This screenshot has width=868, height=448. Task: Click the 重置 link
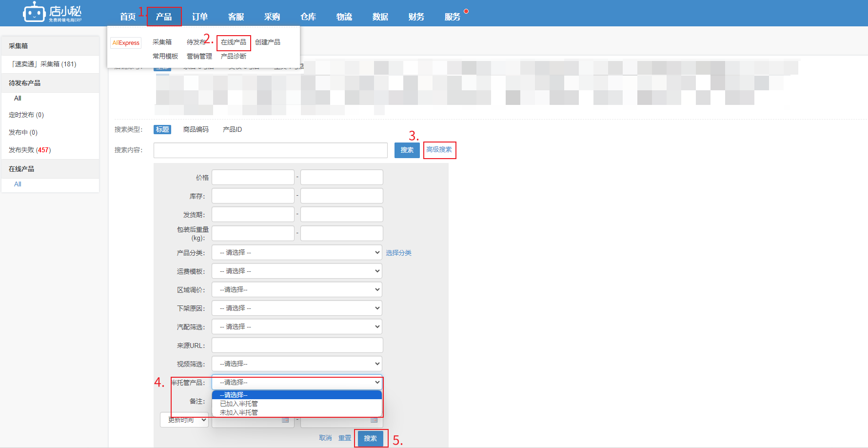345,438
